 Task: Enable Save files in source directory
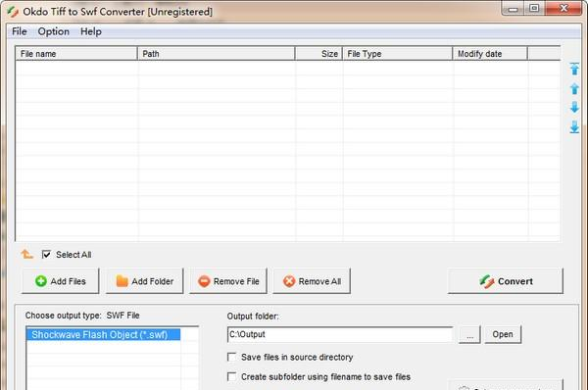231,357
